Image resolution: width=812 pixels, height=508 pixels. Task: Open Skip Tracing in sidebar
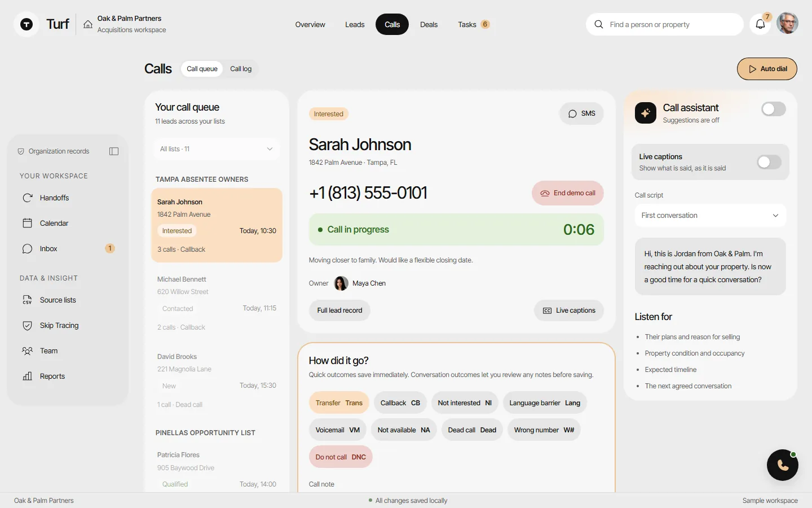click(x=68, y=326)
